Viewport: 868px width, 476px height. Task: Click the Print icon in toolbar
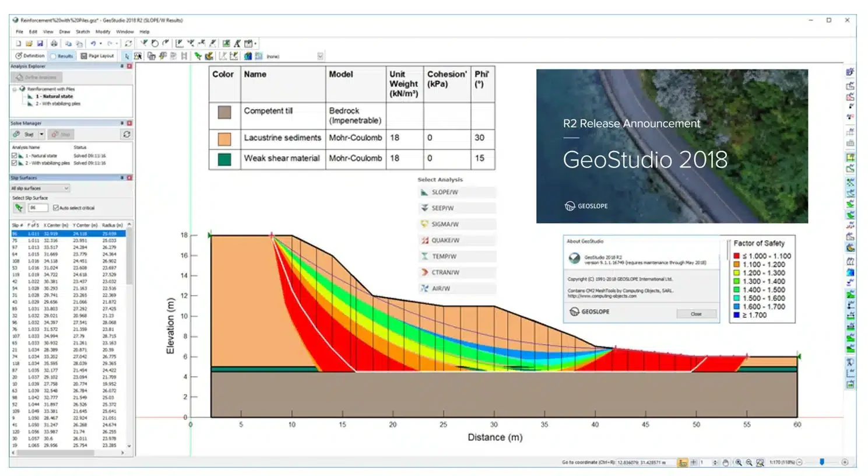pos(54,44)
